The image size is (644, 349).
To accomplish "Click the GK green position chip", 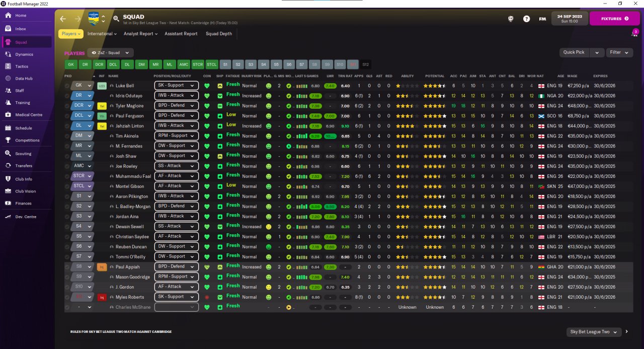I will (70, 64).
